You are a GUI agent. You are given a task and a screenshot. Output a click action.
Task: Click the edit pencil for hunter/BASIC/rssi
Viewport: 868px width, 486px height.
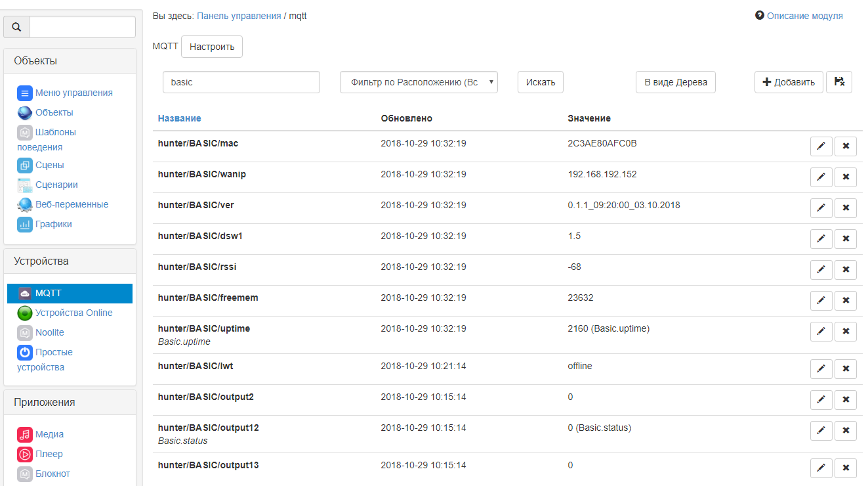tap(821, 270)
